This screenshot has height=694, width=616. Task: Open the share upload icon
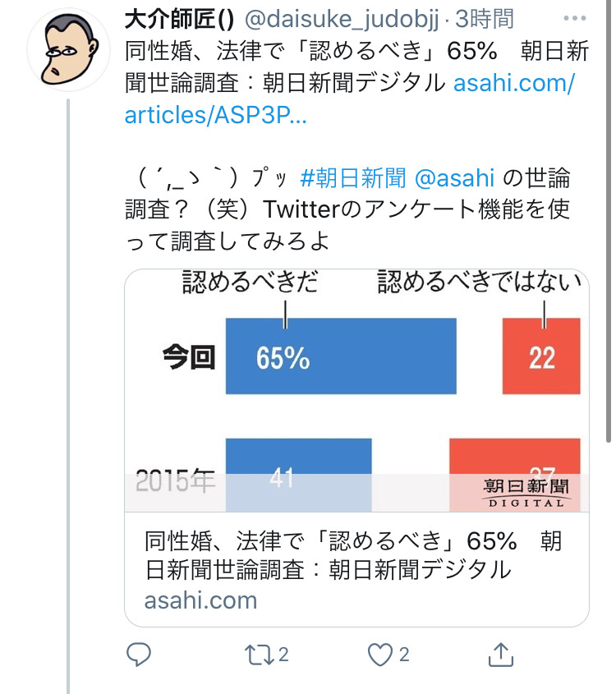pos(500,655)
